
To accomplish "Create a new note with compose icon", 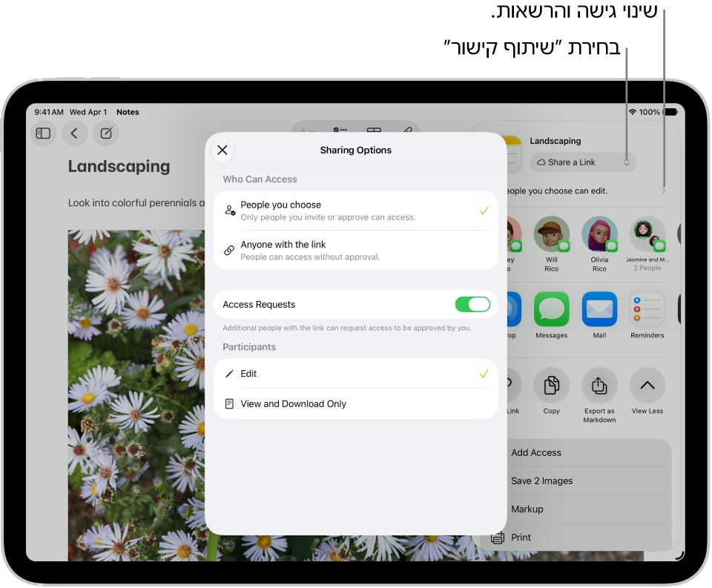I will 106,133.
